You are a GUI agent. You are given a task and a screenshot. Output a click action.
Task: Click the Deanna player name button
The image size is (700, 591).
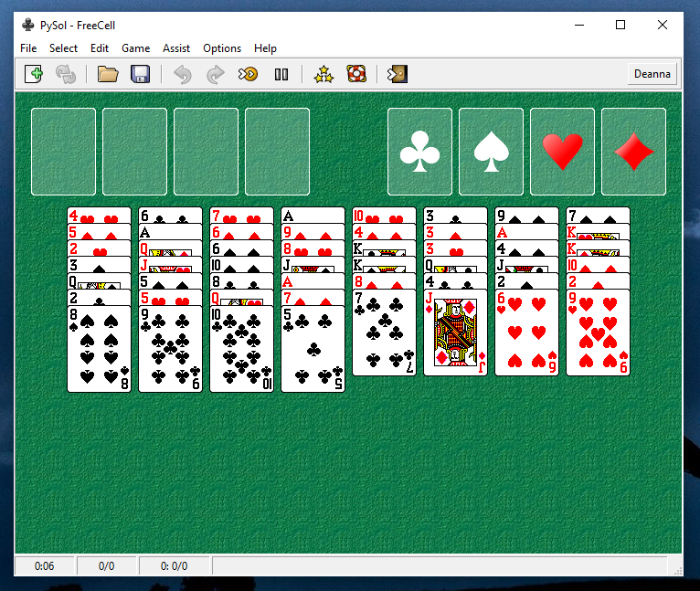tap(652, 74)
